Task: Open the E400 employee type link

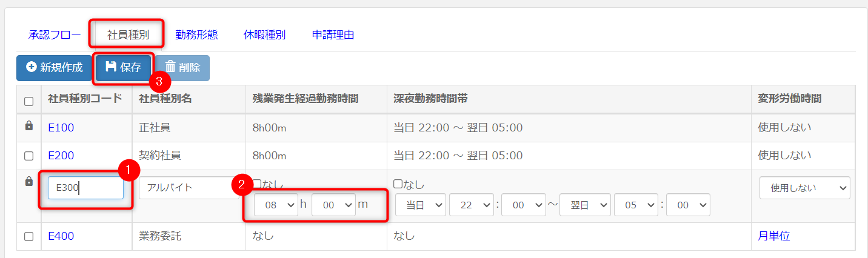Action: coord(61,236)
